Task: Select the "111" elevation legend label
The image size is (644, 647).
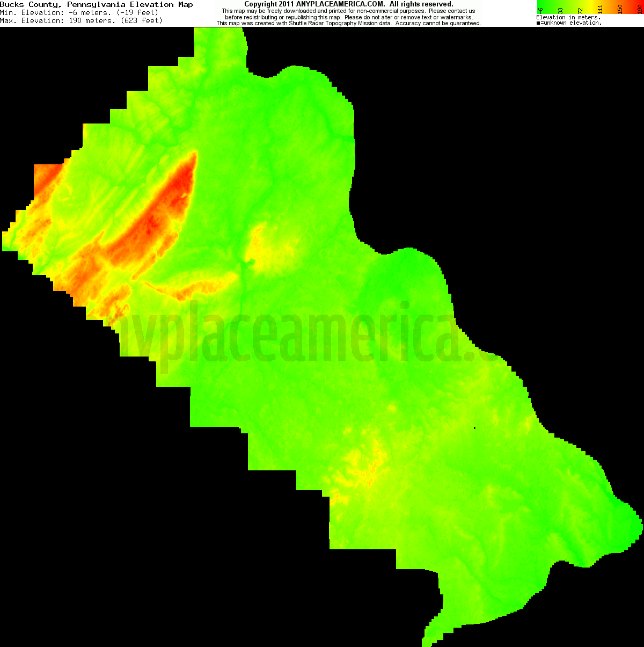Action: coord(600,9)
